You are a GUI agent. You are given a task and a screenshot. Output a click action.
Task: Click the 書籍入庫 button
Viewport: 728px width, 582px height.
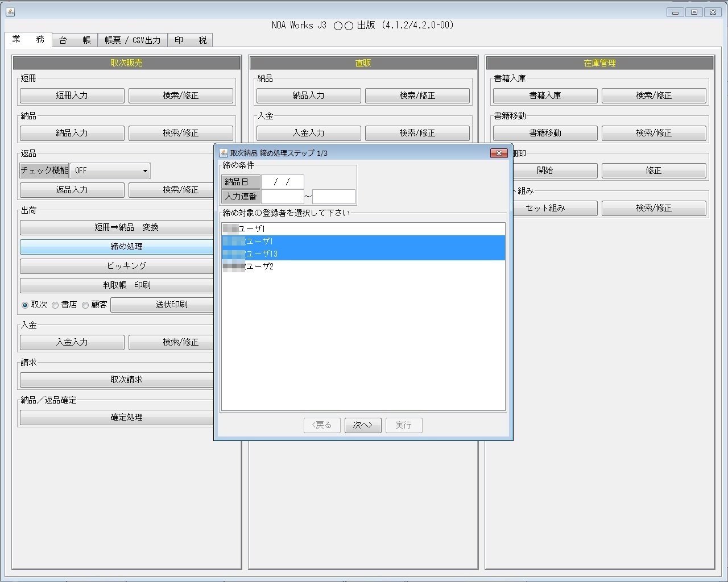click(545, 95)
